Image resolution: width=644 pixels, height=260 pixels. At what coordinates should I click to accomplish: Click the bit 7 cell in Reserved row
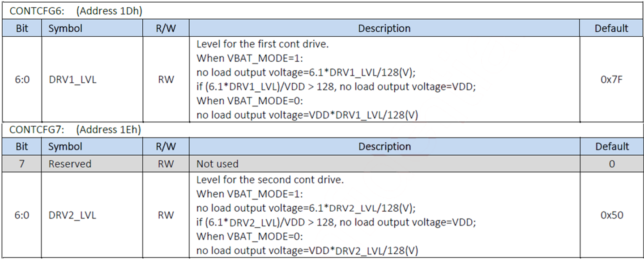pos(21,164)
